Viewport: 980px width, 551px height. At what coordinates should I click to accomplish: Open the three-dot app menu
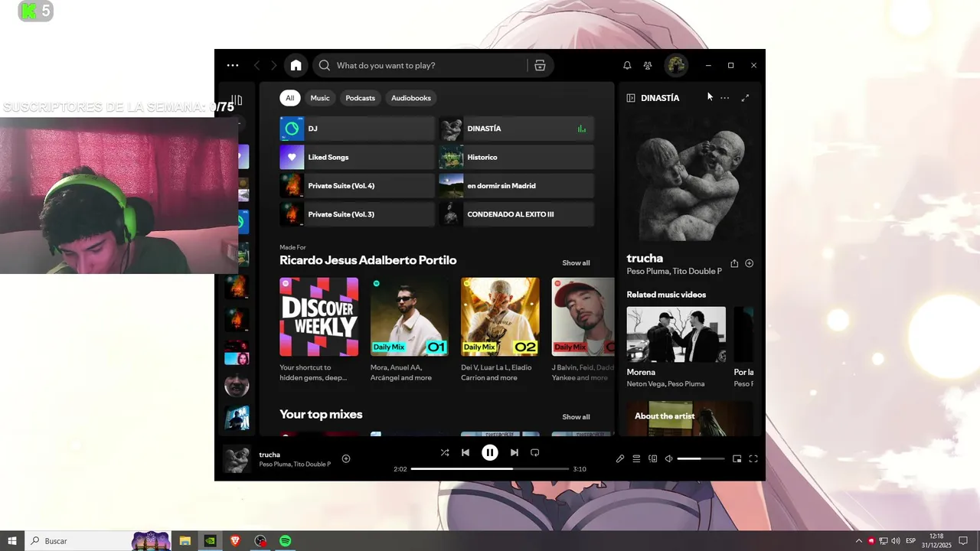pyautogui.click(x=233, y=66)
